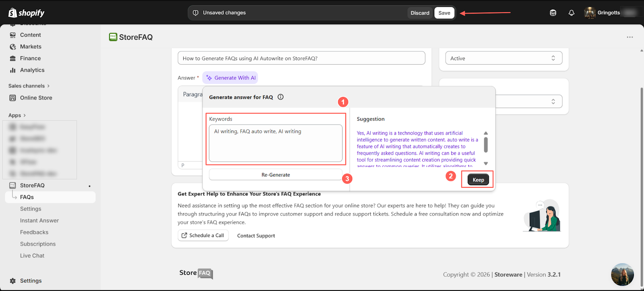Image resolution: width=644 pixels, height=291 pixels.
Task: Open the dropdown below the Active status
Action: pos(528,101)
